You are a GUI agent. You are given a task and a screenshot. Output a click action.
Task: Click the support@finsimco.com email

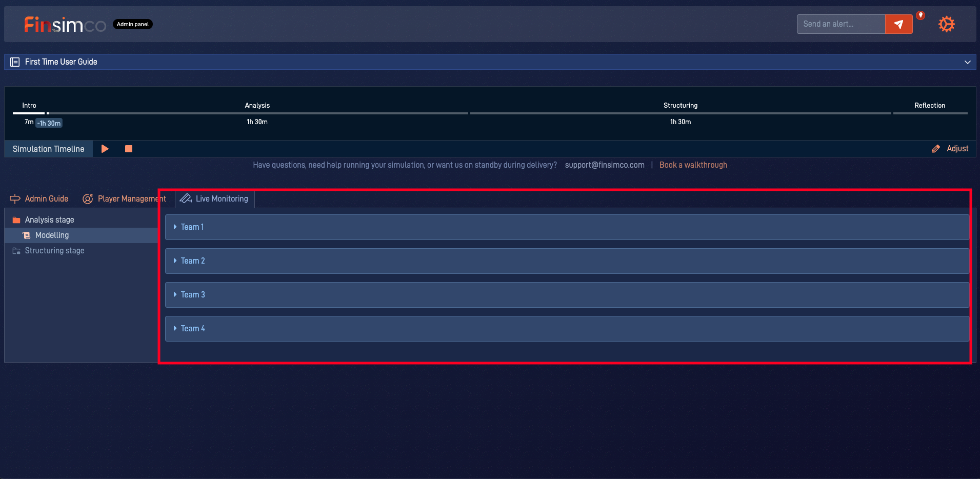(605, 165)
